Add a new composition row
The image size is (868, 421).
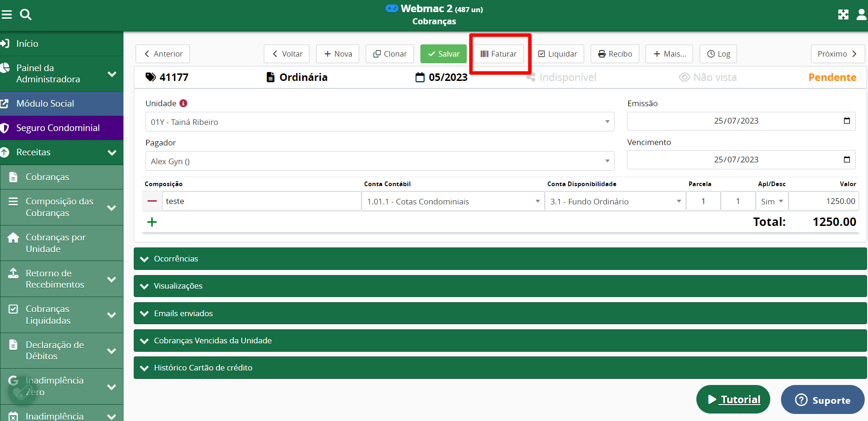pyautogui.click(x=152, y=222)
